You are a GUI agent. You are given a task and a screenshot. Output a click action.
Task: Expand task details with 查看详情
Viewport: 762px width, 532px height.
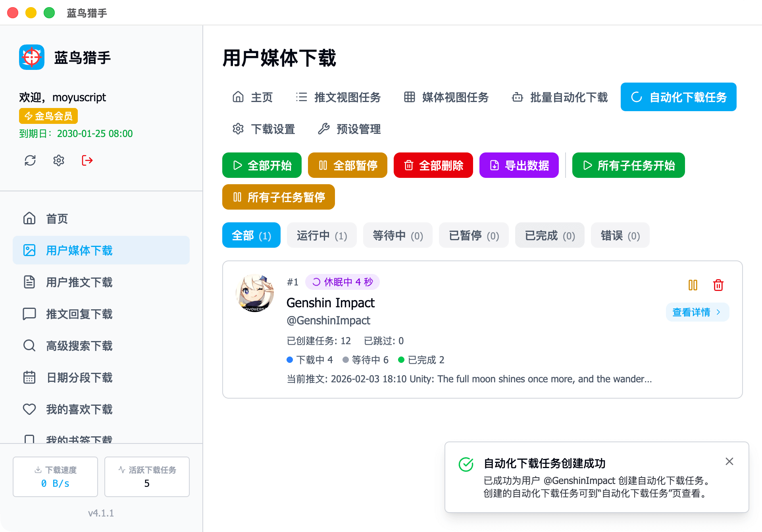697,312
